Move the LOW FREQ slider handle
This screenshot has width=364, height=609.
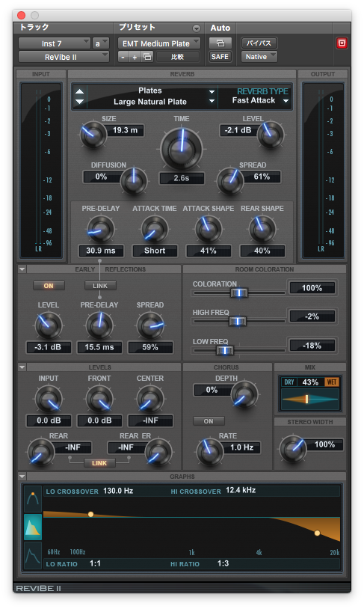coord(224,350)
